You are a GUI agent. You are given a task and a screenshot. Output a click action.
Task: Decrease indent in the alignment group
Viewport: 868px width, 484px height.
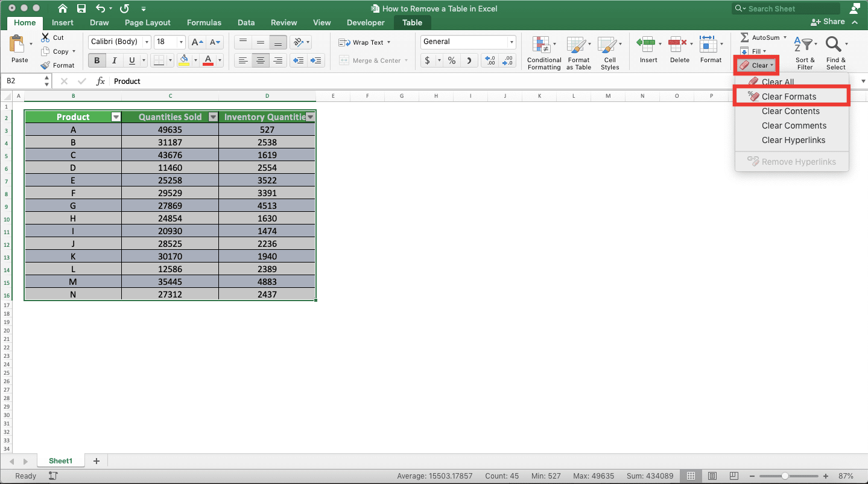[297, 60]
